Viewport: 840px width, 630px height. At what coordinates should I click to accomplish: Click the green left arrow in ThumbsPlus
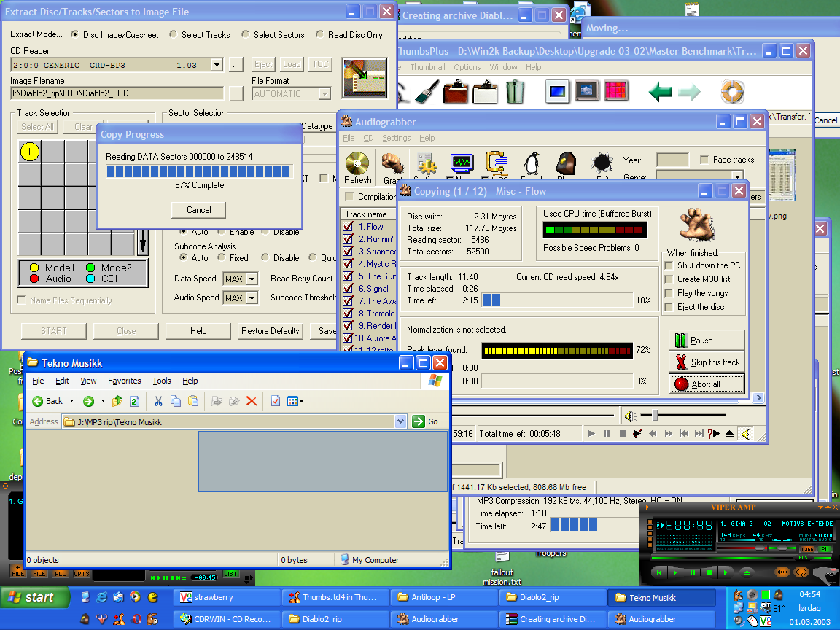click(x=661, y=92)
